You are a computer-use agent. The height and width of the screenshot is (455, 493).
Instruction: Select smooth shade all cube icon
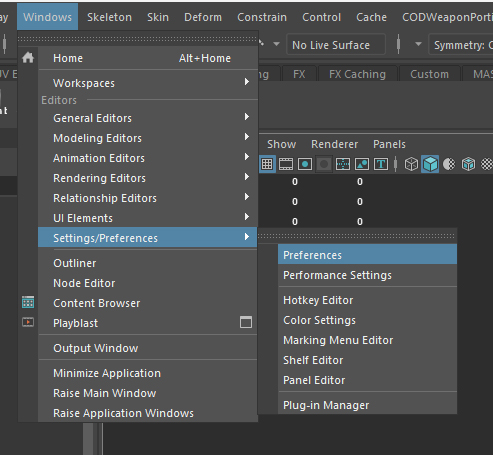[430, 164]
